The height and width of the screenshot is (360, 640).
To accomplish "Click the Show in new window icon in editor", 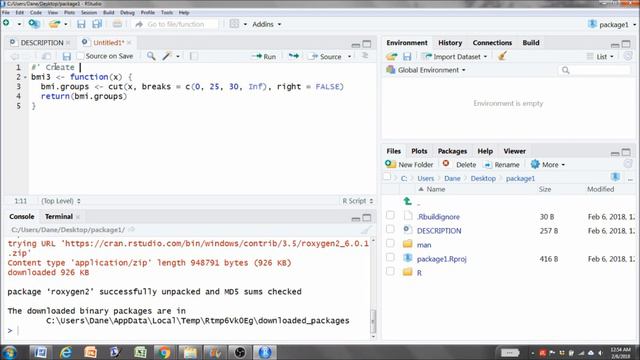I will point(47,56).
